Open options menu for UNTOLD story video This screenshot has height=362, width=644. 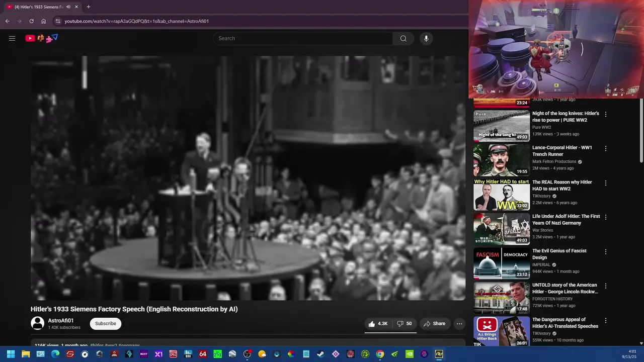tap(606, 286)
